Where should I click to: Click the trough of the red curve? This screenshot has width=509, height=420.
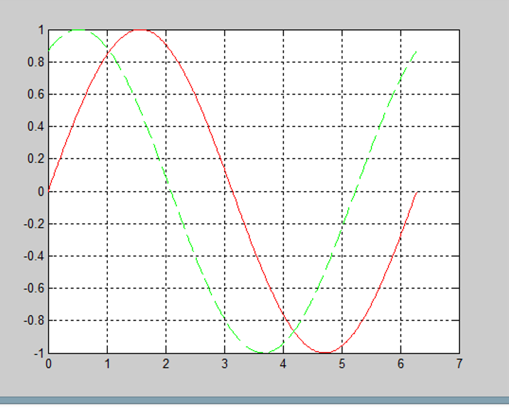[324, 352]
